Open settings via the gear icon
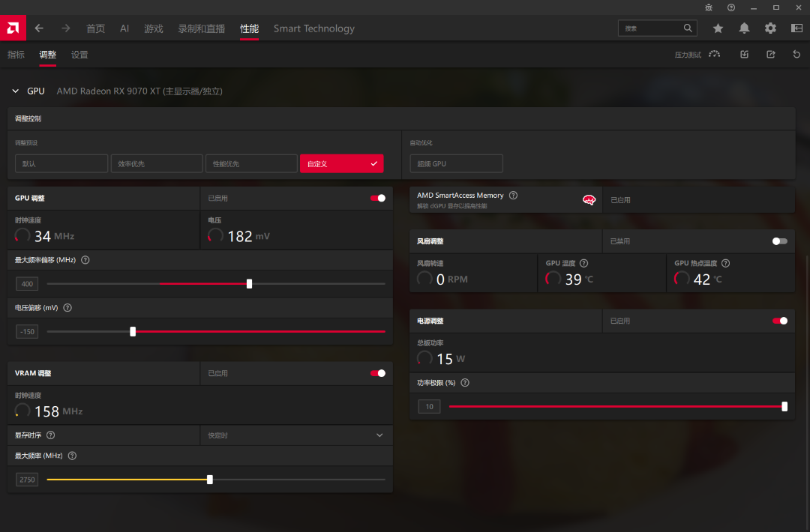 (770, 28)
